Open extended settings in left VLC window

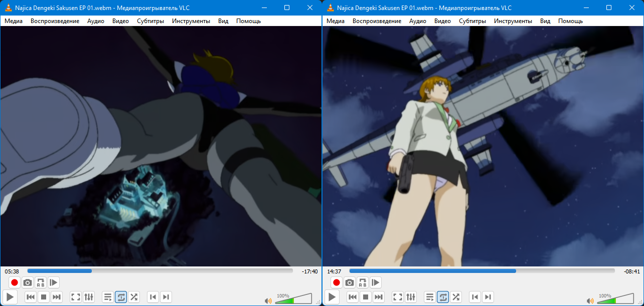click(89, 297)
